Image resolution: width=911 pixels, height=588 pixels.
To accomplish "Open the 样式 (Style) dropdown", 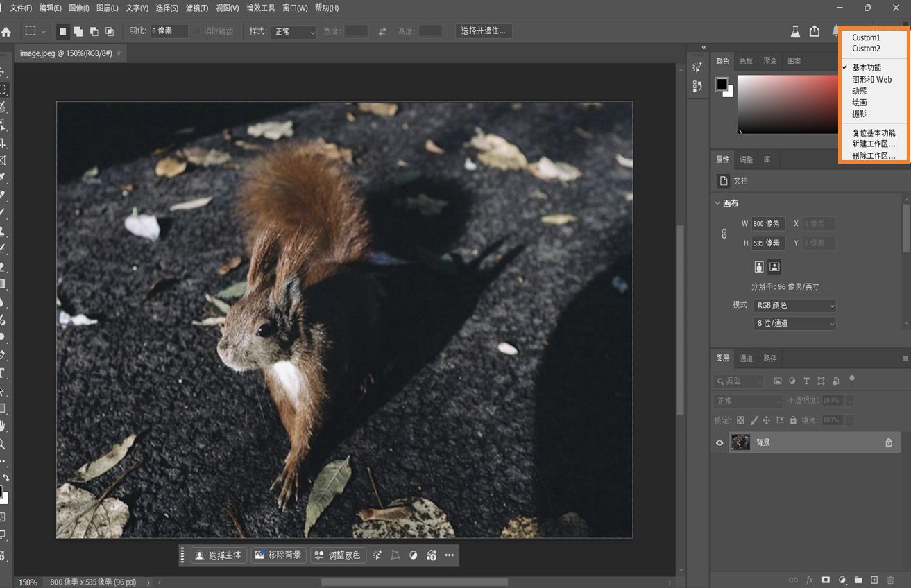I will (x=294, y=32).
